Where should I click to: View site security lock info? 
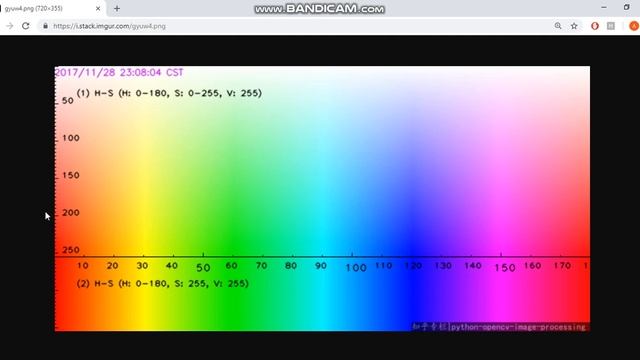(45, 26)
